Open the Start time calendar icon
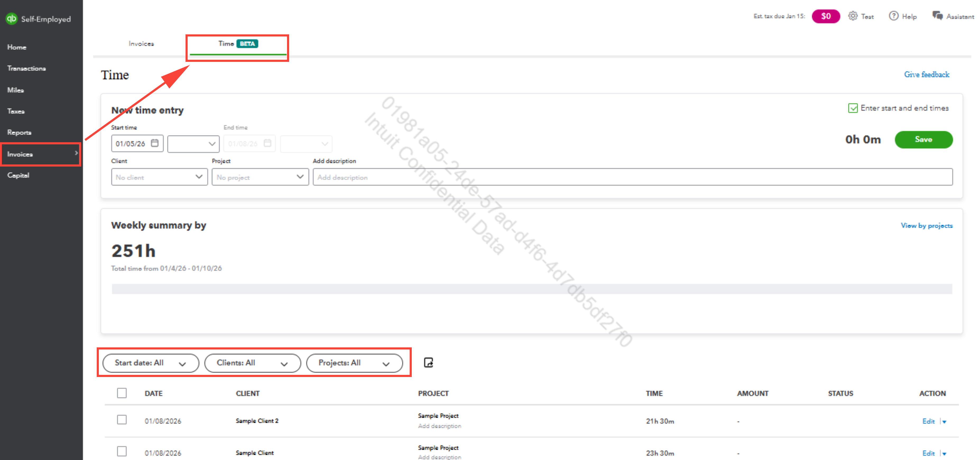The height and width of the screenshot is (460, 980). (x=154, y=143)
